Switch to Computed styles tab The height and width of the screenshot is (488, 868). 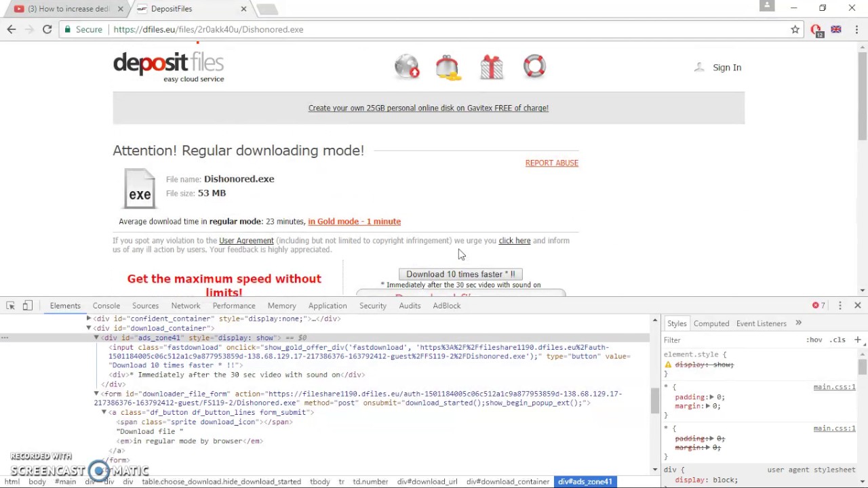tap(711, 323)
